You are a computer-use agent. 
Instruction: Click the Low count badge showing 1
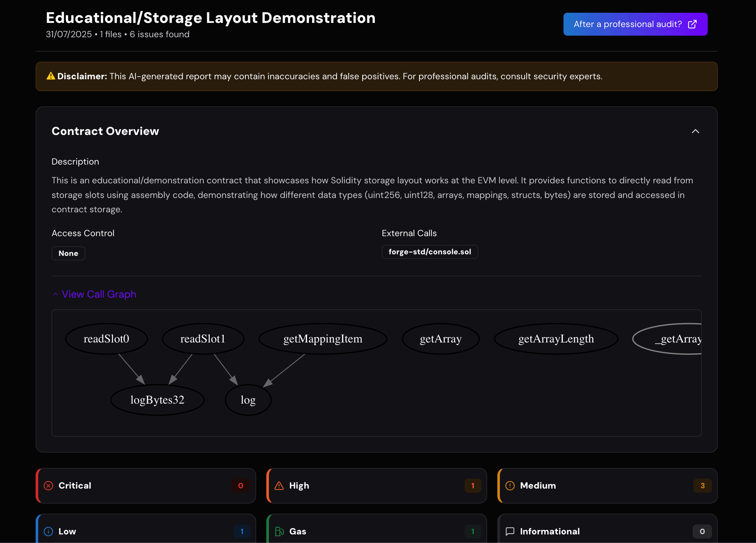point(242,531)
